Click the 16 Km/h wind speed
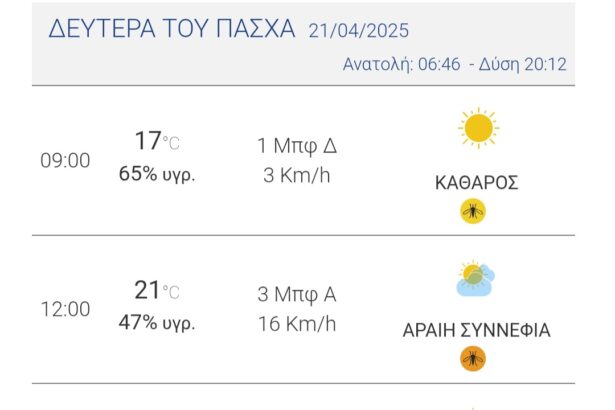Viewport: 615px width, 410px height. (x=297, y=323)
